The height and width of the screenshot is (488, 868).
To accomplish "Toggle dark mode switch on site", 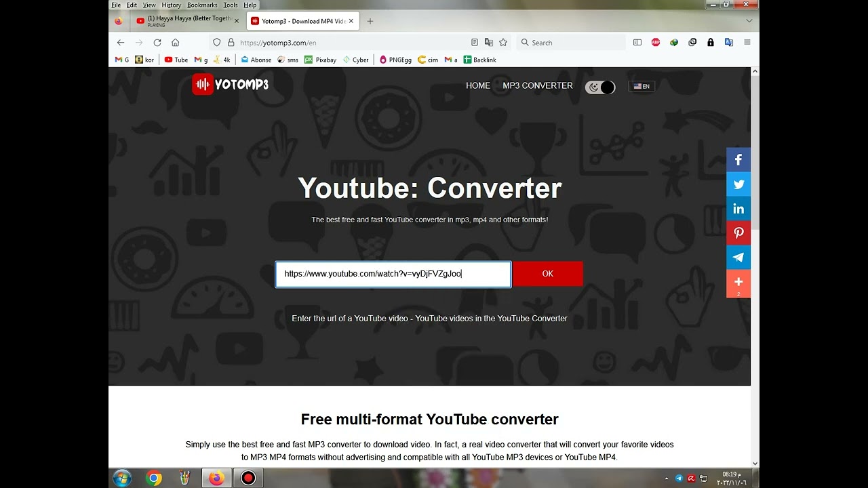I will [x=600, y=87].
